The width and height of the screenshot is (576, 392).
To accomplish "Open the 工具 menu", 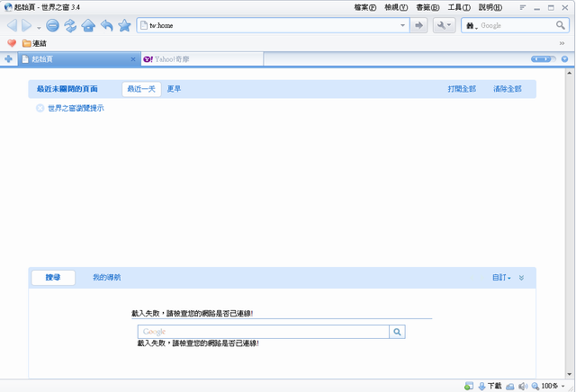I will point(459,7).
